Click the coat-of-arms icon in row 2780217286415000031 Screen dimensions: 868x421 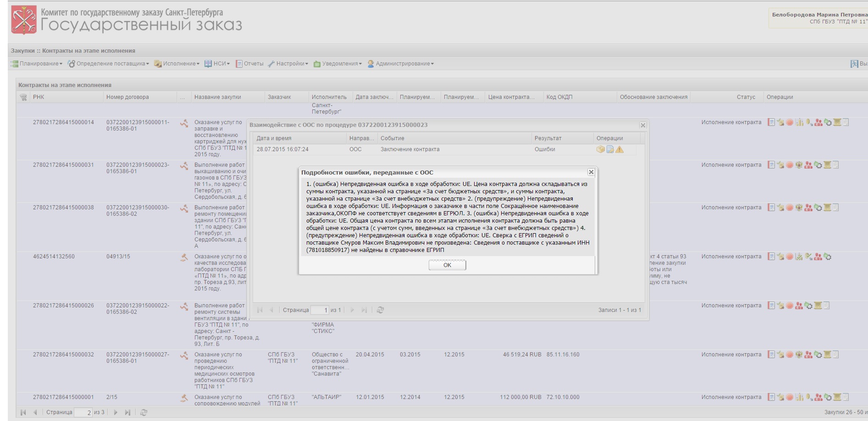[799, 165]
